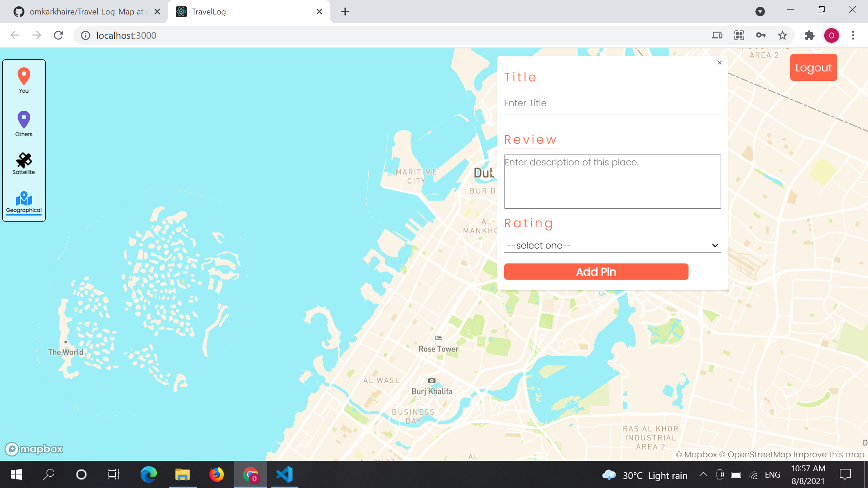The height and width of the screenshot is (488, 868).
Task: Open Visual Studio Code from the taskbar
Action: [x=284, y=474]
